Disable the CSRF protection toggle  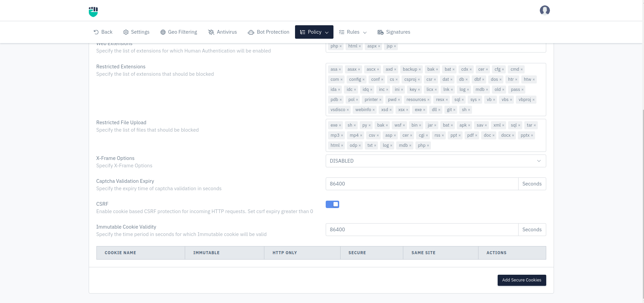pos(332,204)
